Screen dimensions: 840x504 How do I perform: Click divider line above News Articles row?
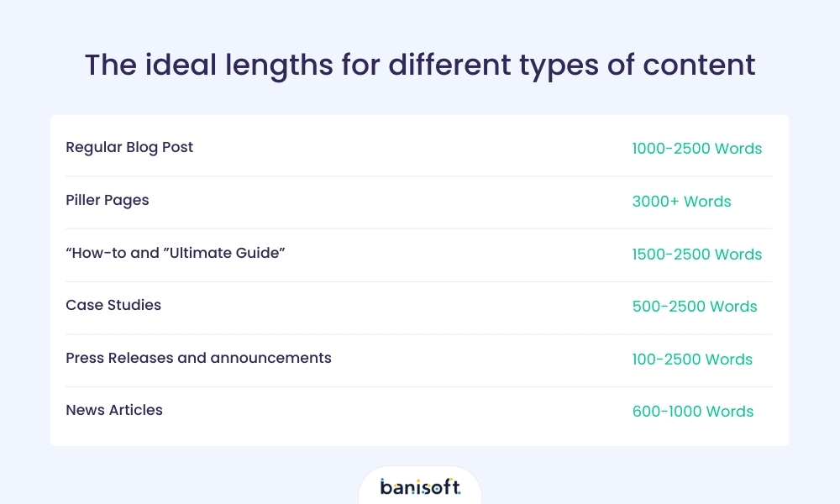(x=419, y=386)
